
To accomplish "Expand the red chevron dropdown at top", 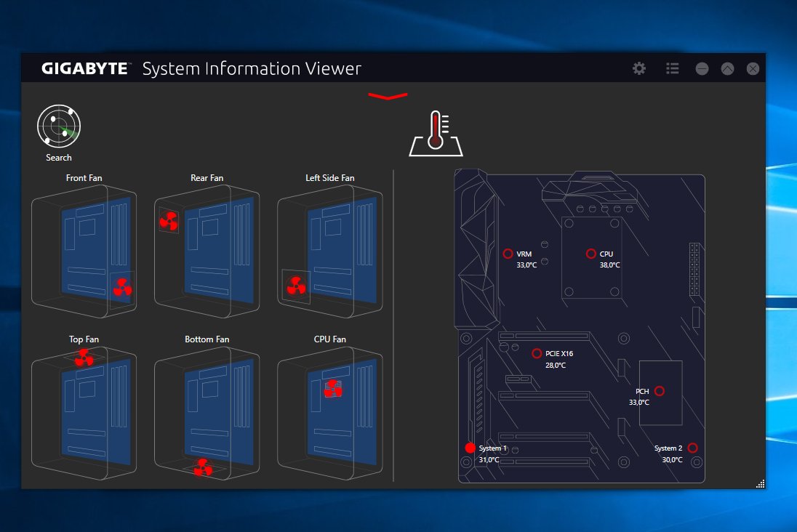I will pyautogui.click(x=388, y=96).
